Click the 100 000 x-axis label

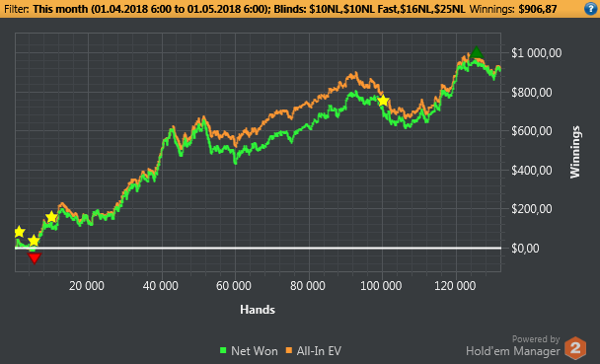[381, 286]
